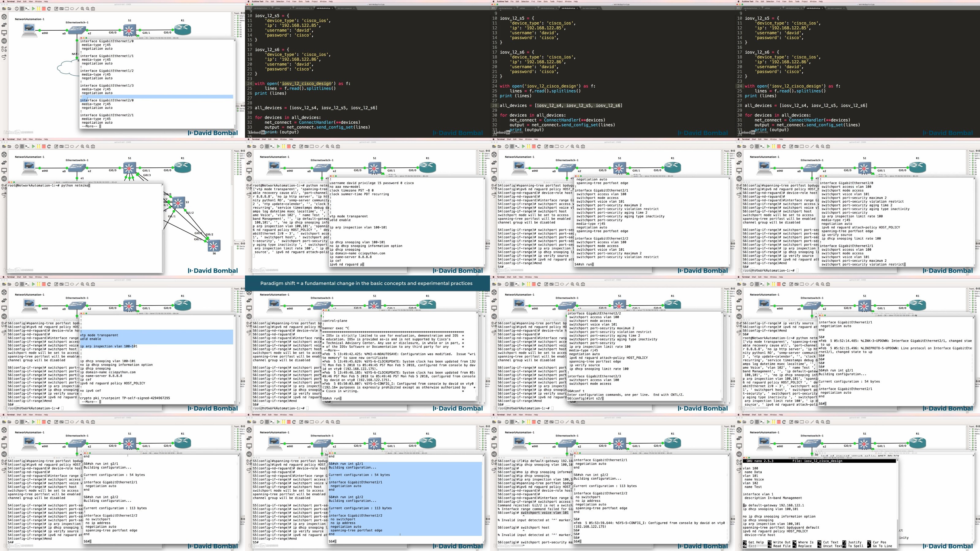Open File menu in Sublime frame with highlighted filename string
The image size is (980, 551).
coord(267,1)
